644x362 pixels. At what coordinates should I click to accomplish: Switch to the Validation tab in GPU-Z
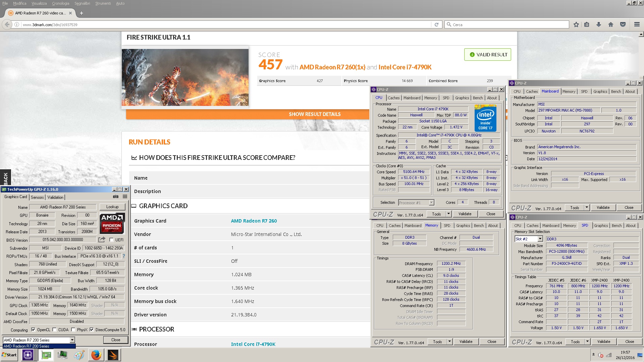[55, 197]
